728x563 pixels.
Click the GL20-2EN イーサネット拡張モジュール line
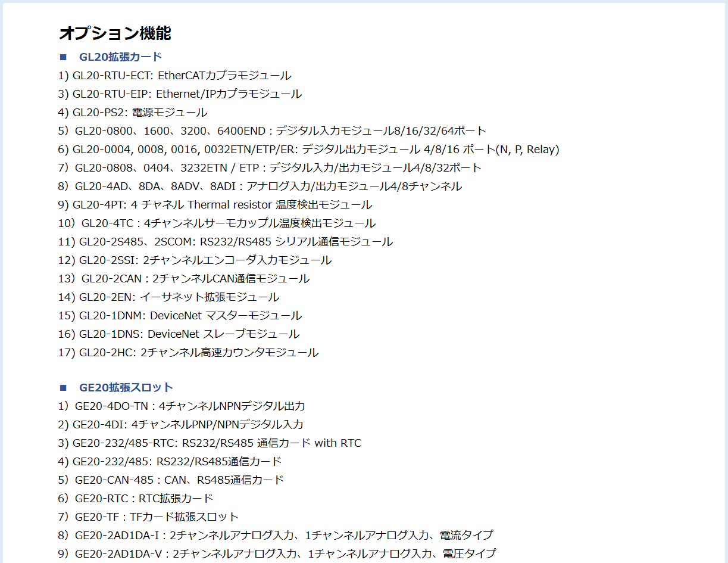click(x=168, y=297)
